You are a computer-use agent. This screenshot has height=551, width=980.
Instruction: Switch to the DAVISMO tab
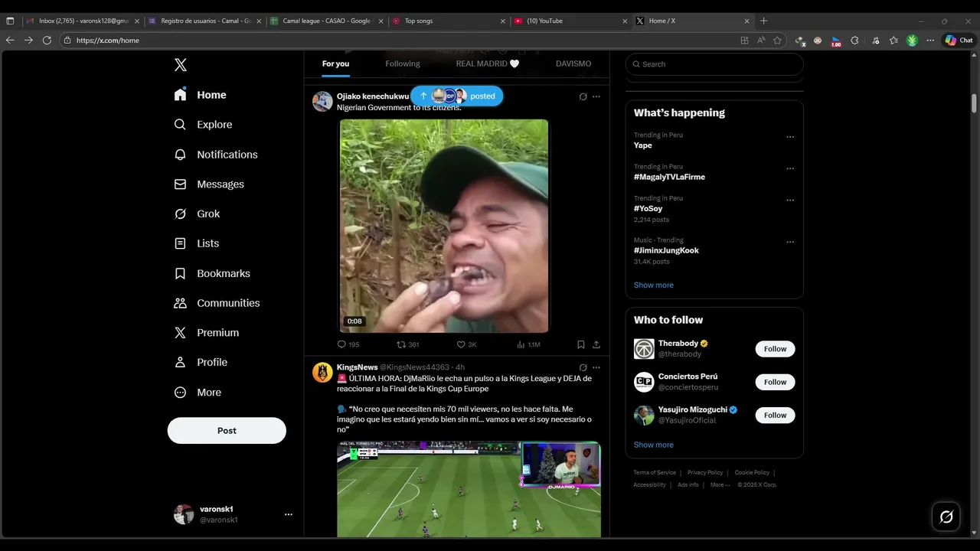point(573,64)
